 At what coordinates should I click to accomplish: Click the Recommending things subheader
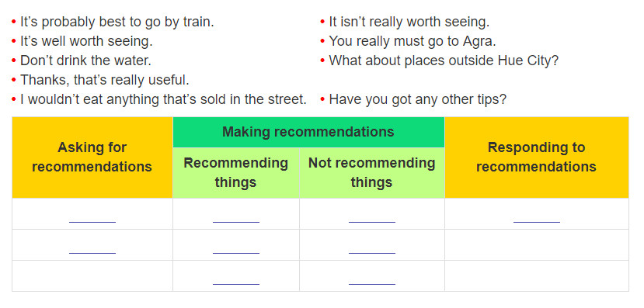pyautogui.click(x=236, y=173)
